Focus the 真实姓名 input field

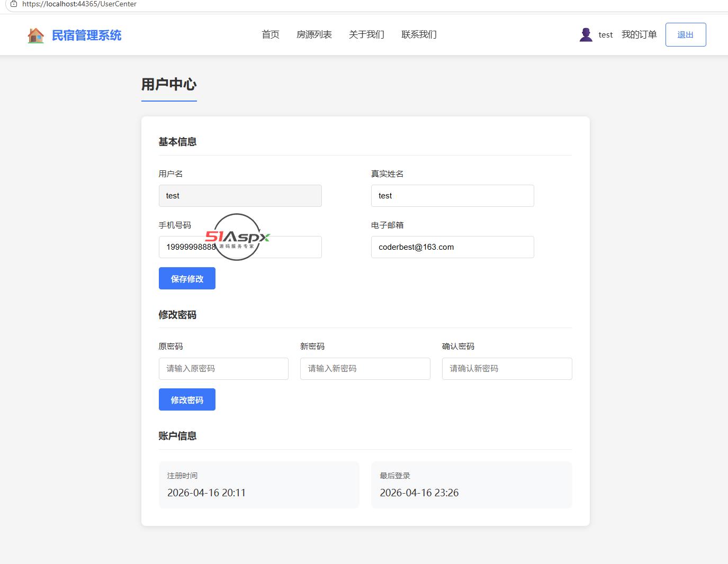(x=453, y=196)
